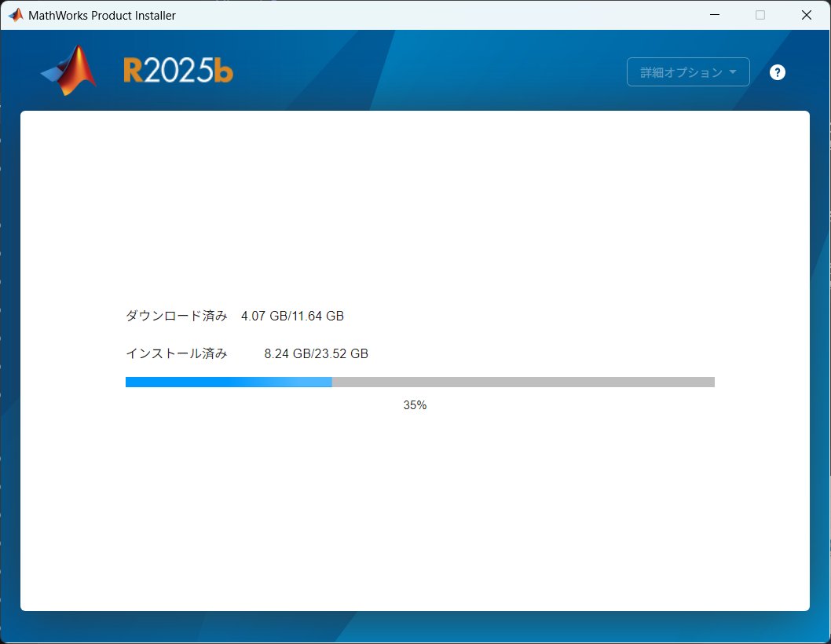Click the 35% progress text
The height and width of the screenshot is (644, 831).
pos(415,405)
